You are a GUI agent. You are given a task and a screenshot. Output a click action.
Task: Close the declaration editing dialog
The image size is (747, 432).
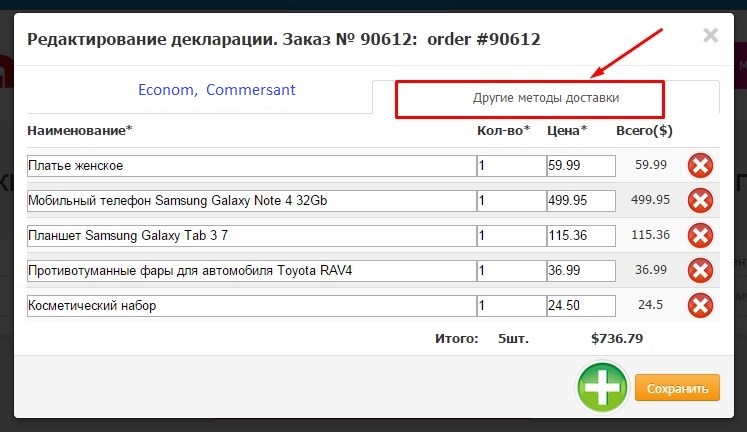[710, 36]
